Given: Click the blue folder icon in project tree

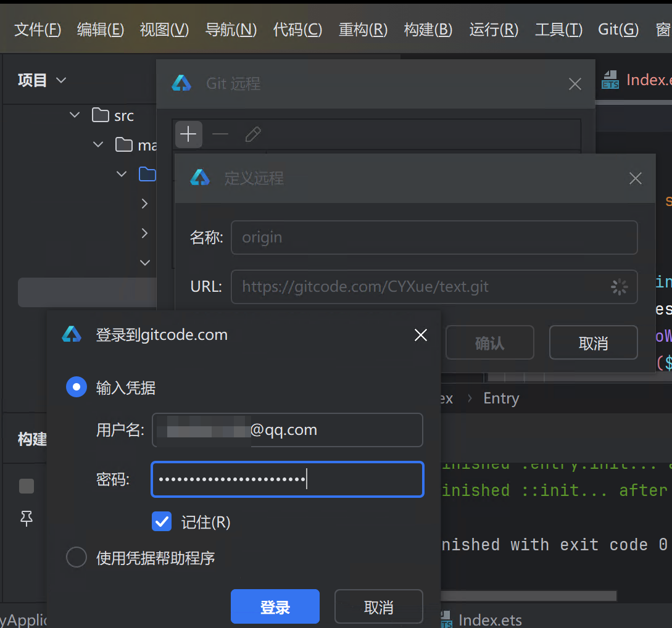Looking at the screenshot, I should tap(147, 175).
